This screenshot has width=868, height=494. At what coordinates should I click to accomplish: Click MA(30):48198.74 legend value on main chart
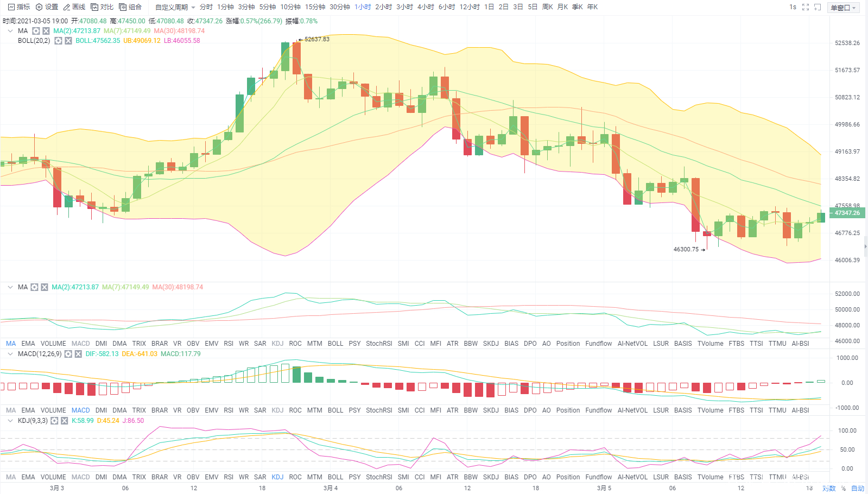179,31
